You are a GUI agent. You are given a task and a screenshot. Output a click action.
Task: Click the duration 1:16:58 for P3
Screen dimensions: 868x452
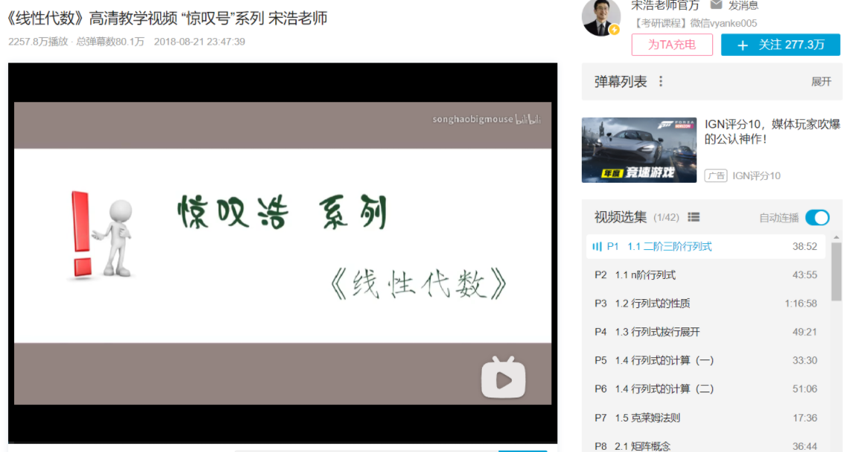pos(800,304)
